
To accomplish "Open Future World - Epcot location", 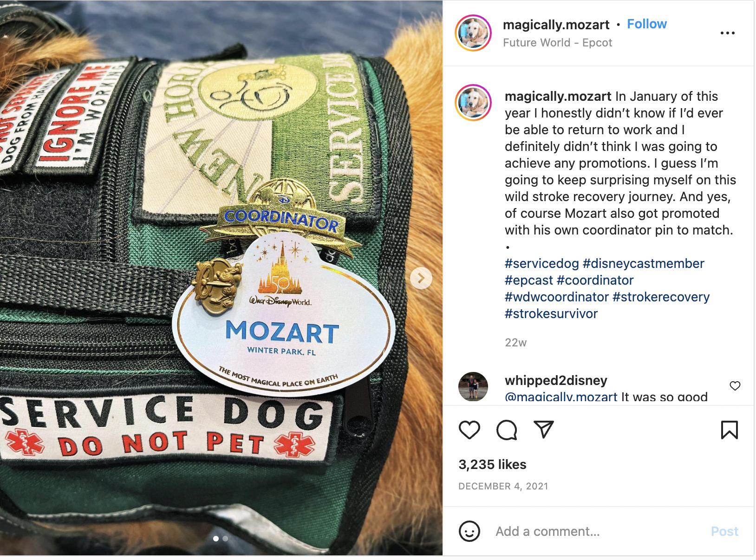I will pyautogui.click(x=557, y=43).
